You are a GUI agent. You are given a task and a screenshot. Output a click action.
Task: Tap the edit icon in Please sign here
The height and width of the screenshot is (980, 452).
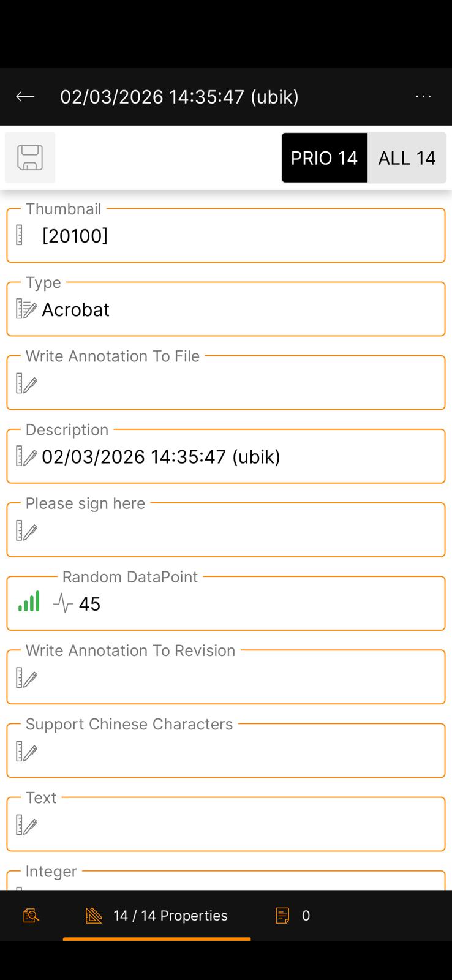[x=26, y=530]
